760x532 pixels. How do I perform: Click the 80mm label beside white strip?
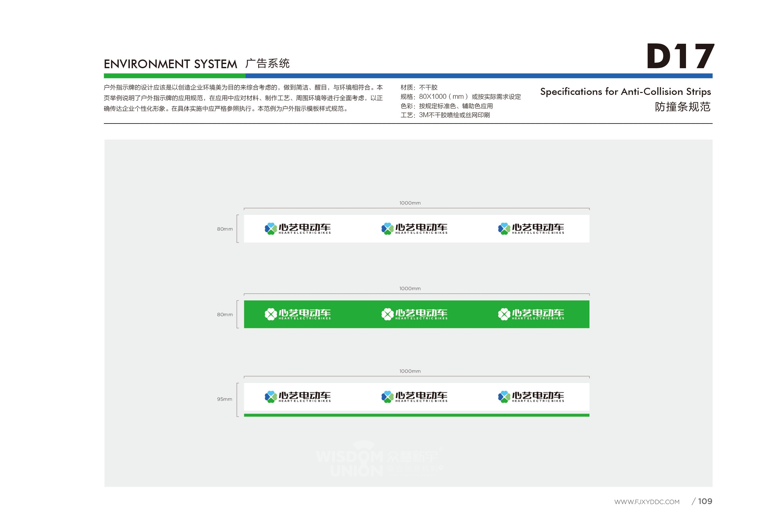pos(225,229)
